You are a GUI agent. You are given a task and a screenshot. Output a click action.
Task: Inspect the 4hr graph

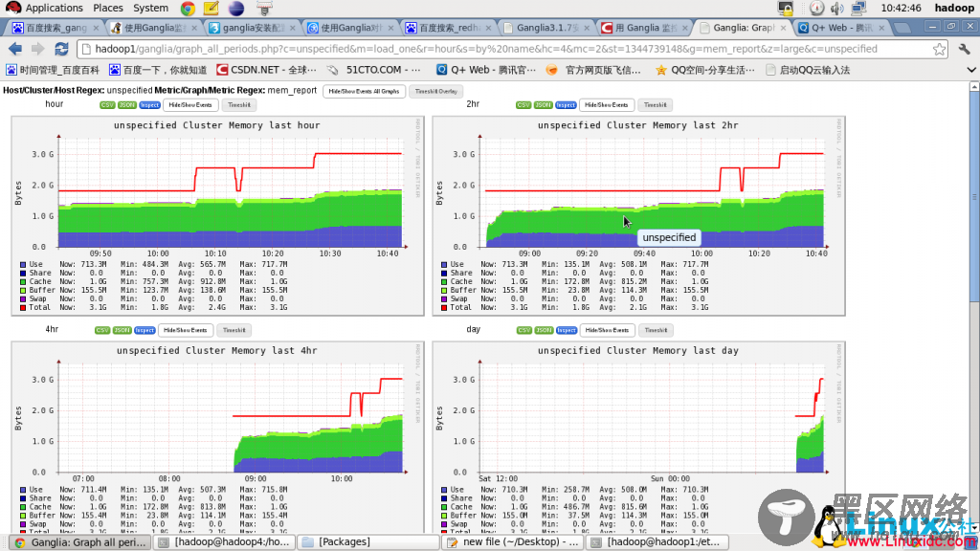(x=145, y=330)
